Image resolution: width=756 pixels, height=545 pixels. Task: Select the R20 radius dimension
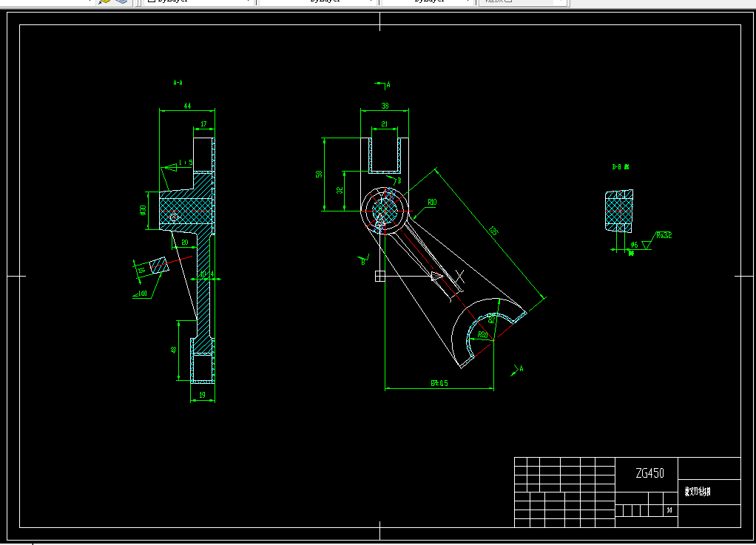tap(482, 334)
